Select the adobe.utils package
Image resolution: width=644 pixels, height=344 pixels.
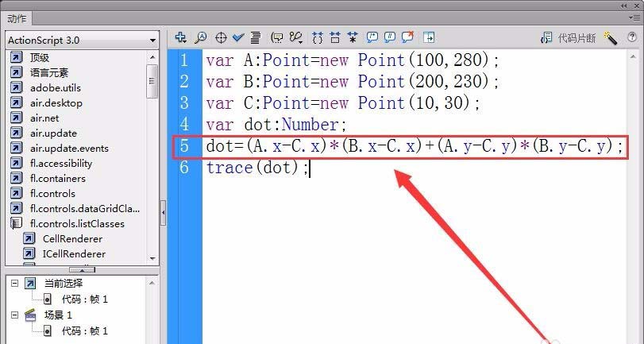56,88
